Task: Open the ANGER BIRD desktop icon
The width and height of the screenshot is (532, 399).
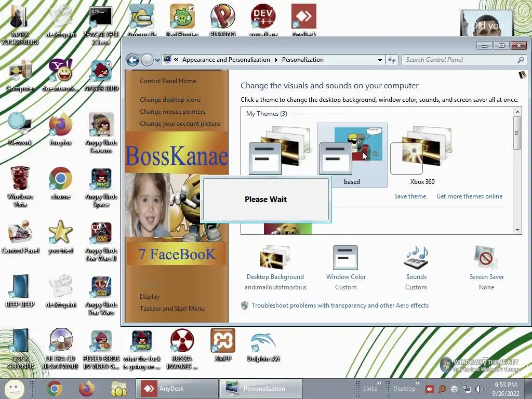Action: [101, 75]
